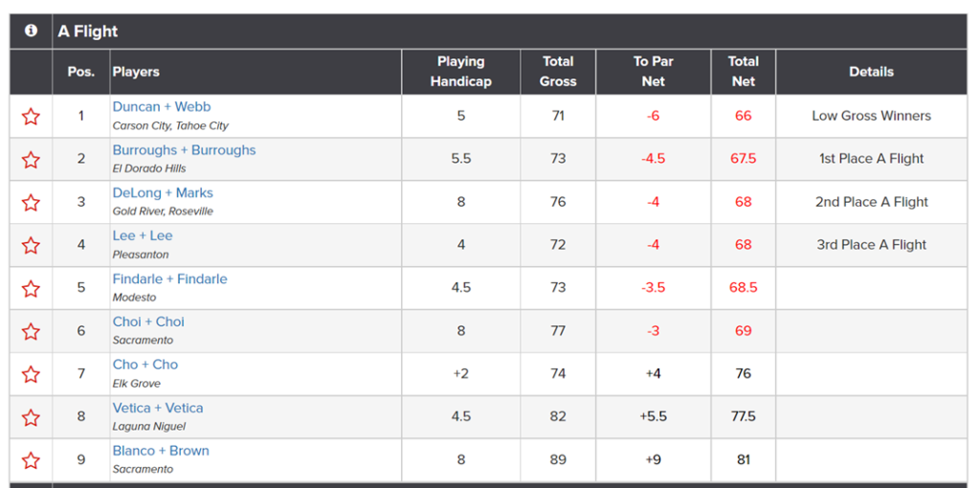Image resolution: width=980 pixels, height=488 pixels.
Task: Click the Playing Handicap column header
Action: click(x=460, y=71)
